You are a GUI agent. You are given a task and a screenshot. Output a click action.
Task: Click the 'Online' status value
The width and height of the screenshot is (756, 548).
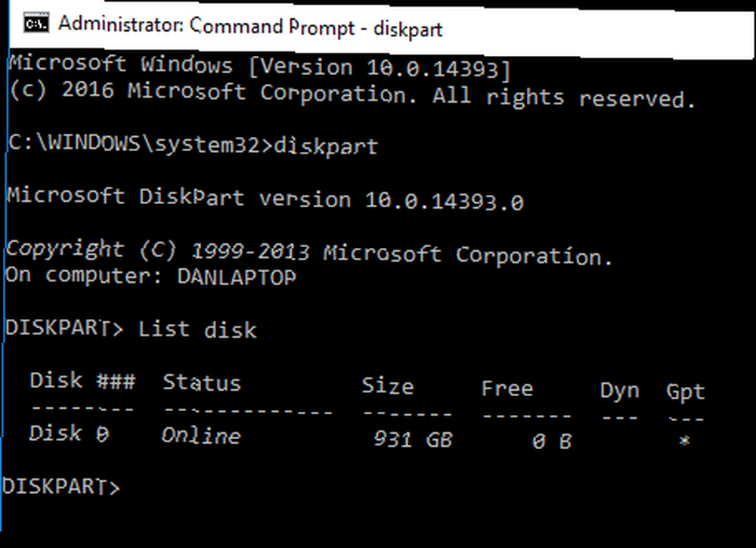click(200, 435)
